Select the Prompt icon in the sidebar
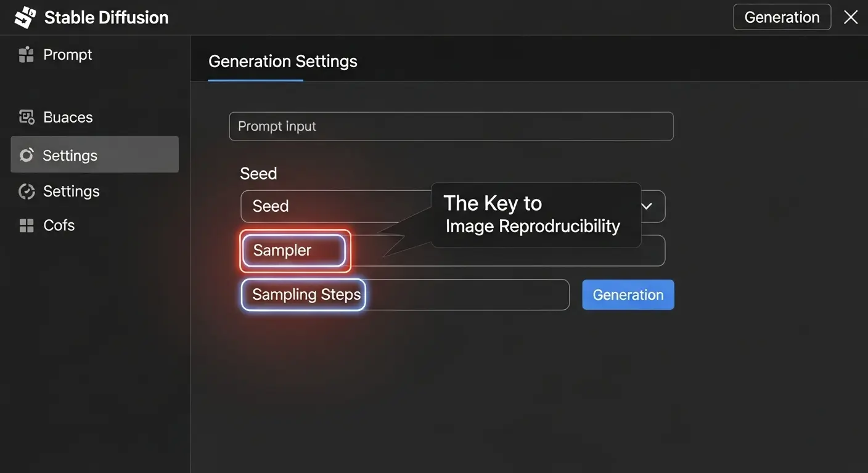Screen dimensions: 868x473 25,54
